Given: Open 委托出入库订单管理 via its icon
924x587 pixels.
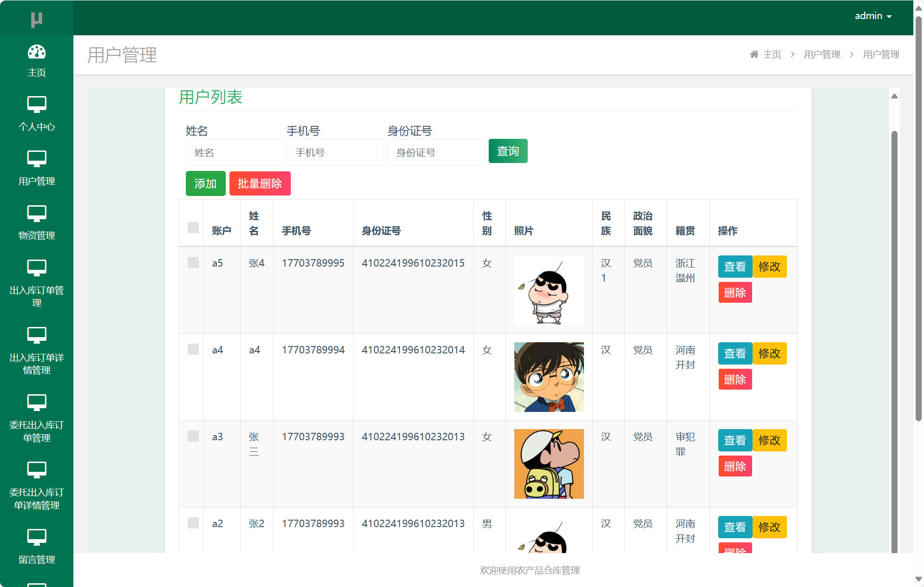Looking at the screenshot, I should point(37,402).
